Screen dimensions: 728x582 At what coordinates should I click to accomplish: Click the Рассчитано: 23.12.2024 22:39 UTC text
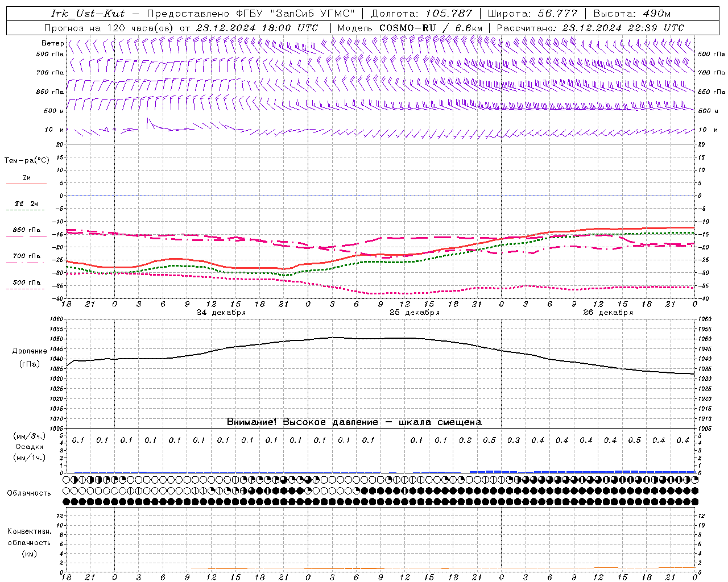[x=590, y=28]
